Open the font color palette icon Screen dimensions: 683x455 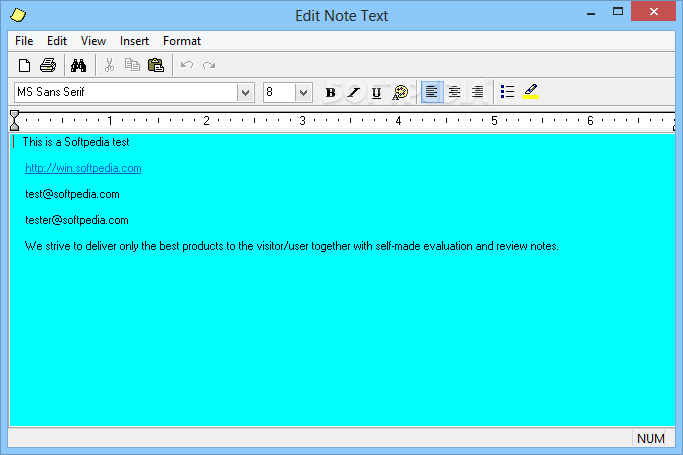tap(400, 92)
